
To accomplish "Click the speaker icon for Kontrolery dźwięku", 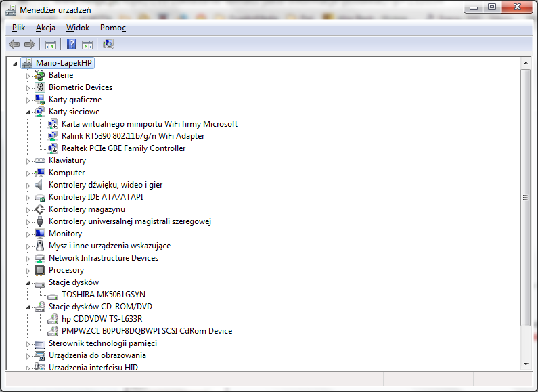I will (x=39, y=185).
